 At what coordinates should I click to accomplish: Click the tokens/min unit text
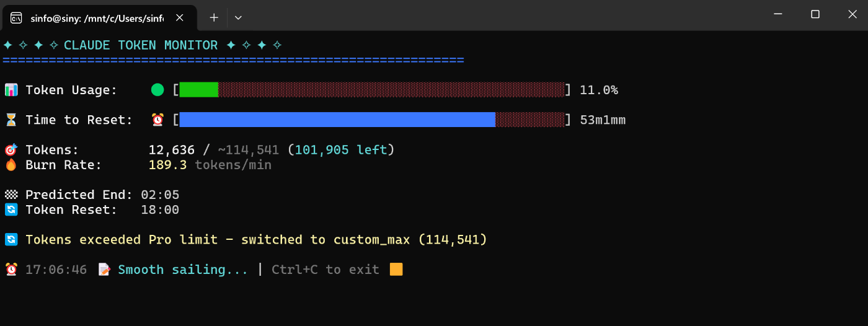[x=233, y=165]
